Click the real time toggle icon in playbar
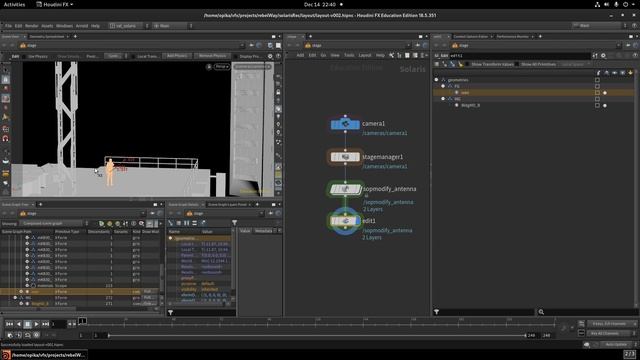 pos(36,335)
